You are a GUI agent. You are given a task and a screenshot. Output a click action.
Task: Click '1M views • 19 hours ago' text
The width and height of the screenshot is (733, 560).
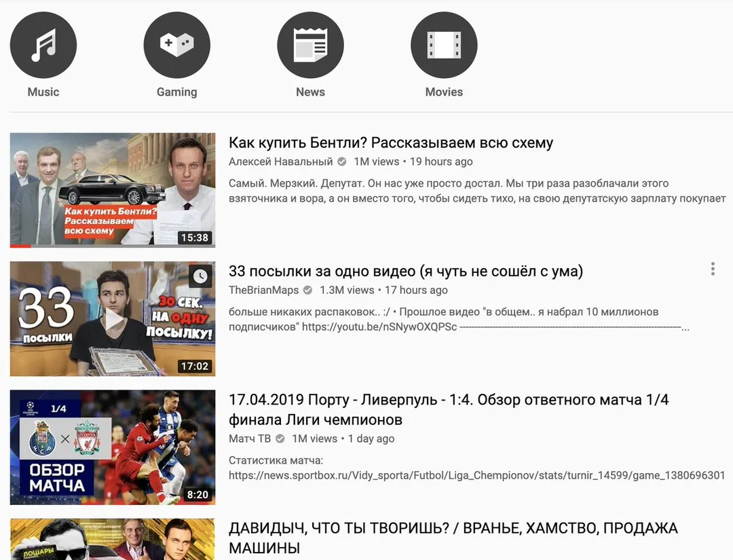click(x=413, y=162)
